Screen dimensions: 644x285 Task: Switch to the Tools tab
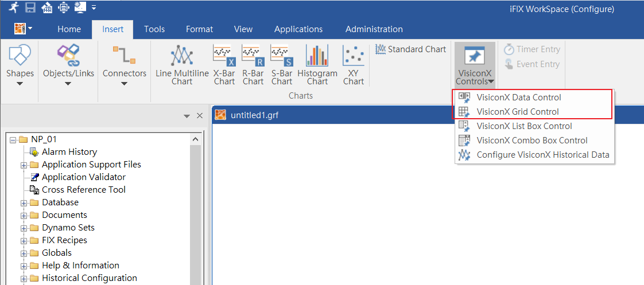[154, 29]
